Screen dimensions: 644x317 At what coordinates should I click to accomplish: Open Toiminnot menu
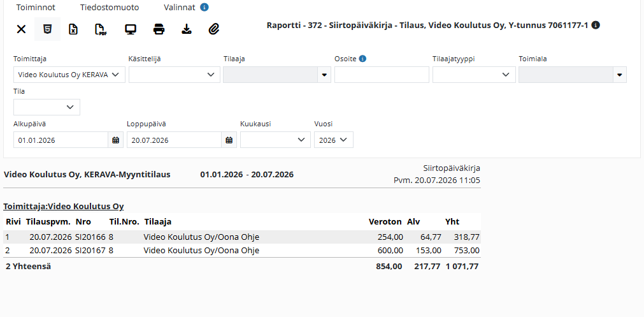point(36,8)
